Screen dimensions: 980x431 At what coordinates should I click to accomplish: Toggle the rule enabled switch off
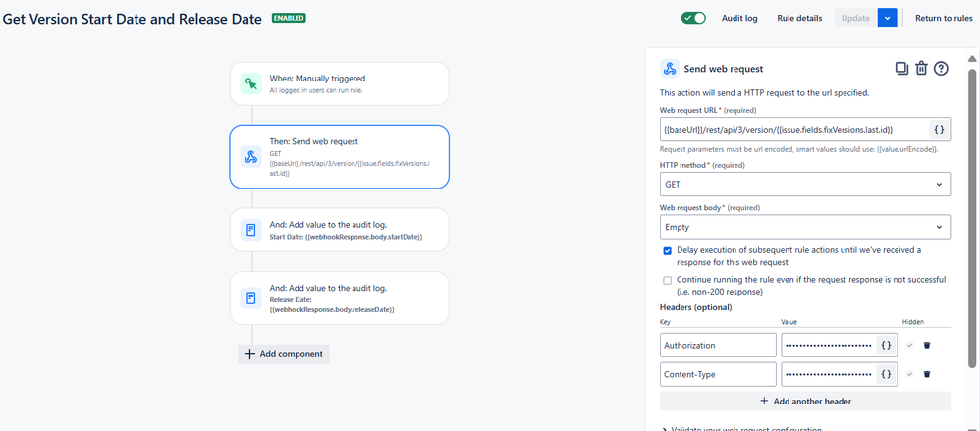click(x=693, y=18)
